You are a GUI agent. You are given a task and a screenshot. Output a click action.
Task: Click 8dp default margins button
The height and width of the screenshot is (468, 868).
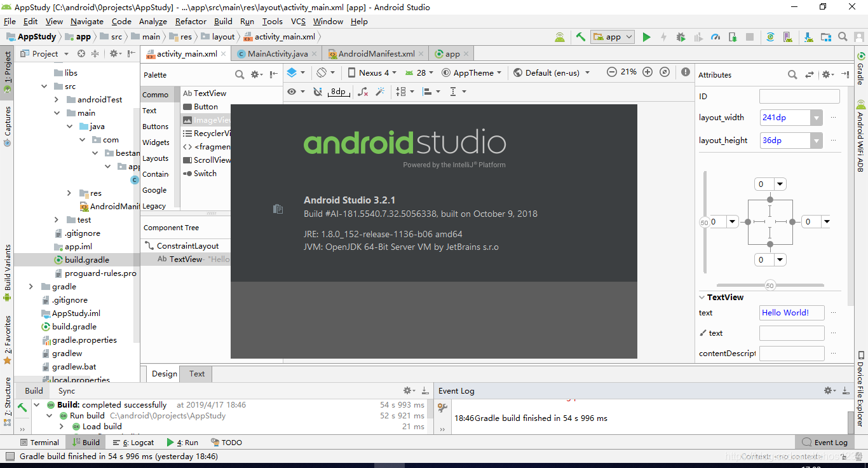(x=339, y=92)
